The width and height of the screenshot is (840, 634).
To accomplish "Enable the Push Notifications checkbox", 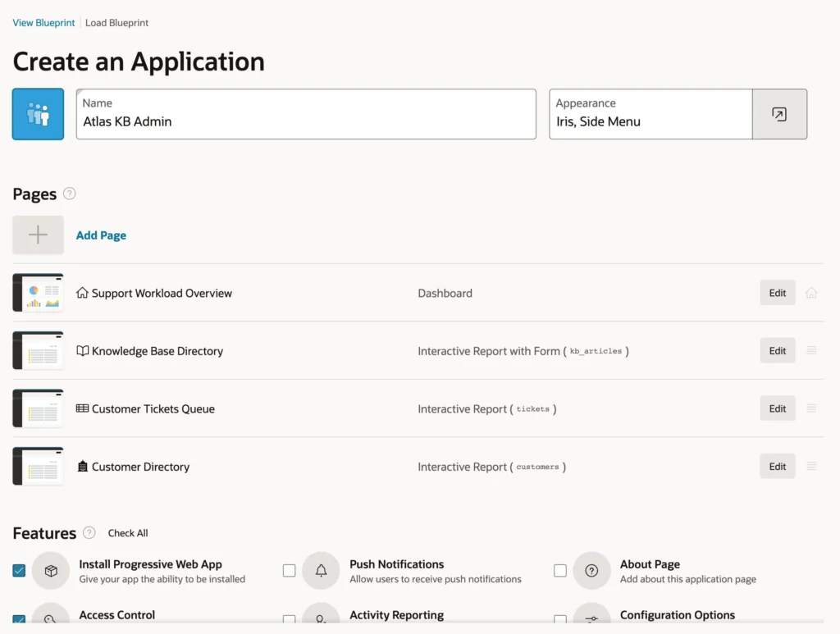I will tap(290, 571).
